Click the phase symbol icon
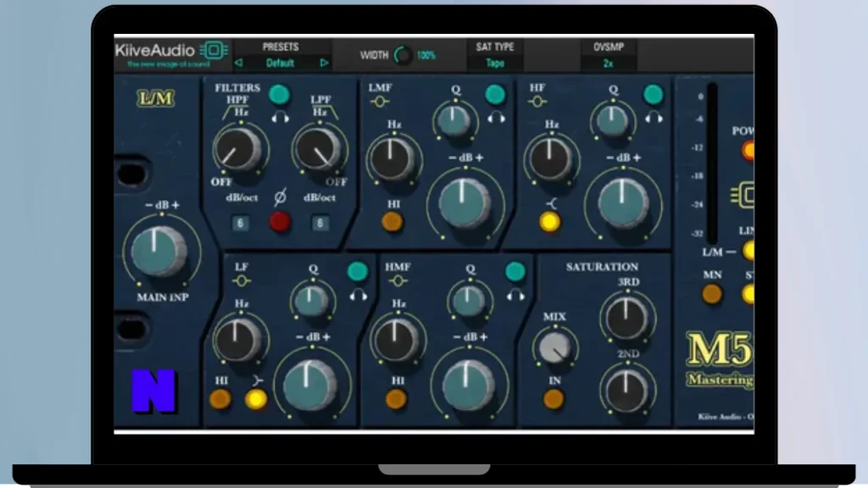The image size is (868, 488). [x=280, y=197]
